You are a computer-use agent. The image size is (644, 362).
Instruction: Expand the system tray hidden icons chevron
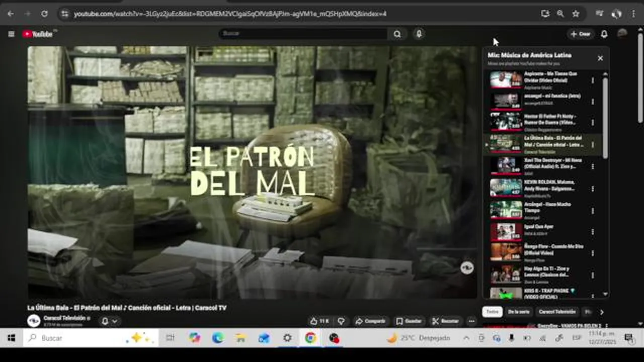(466, 338)
